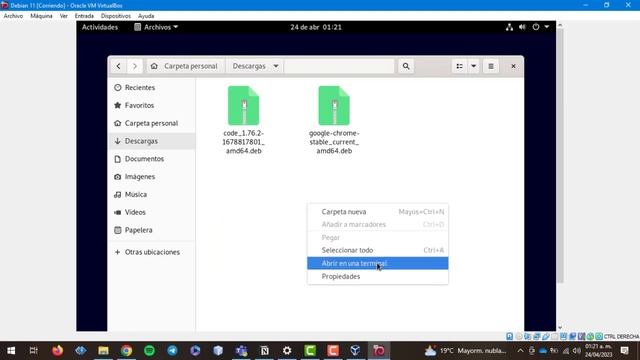Open the Windows notification center icon
Screen dimensions: 640x360
(x=624, y=351)
